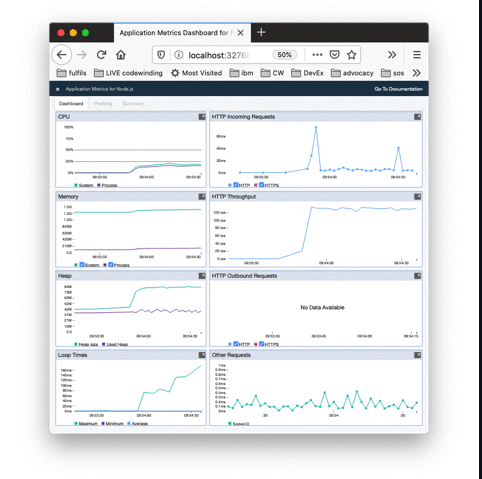Click the browser reload icon
Screen dimensions: 482x479
(x=101, y=55)
